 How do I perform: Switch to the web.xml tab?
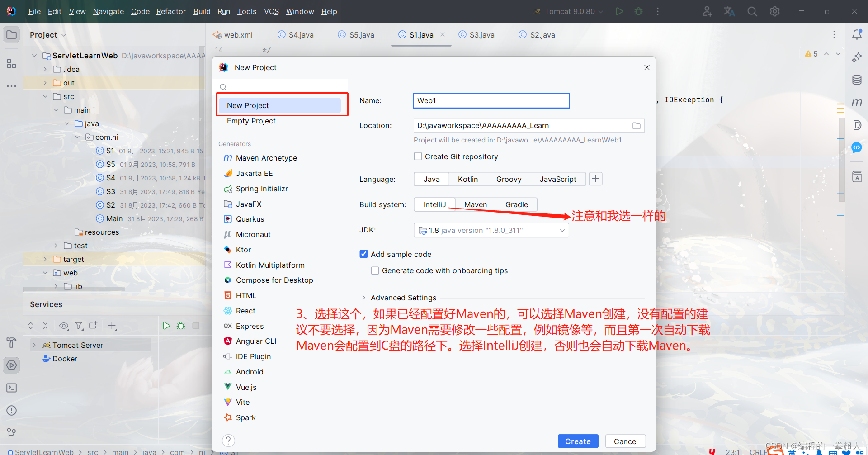(233, 35)
